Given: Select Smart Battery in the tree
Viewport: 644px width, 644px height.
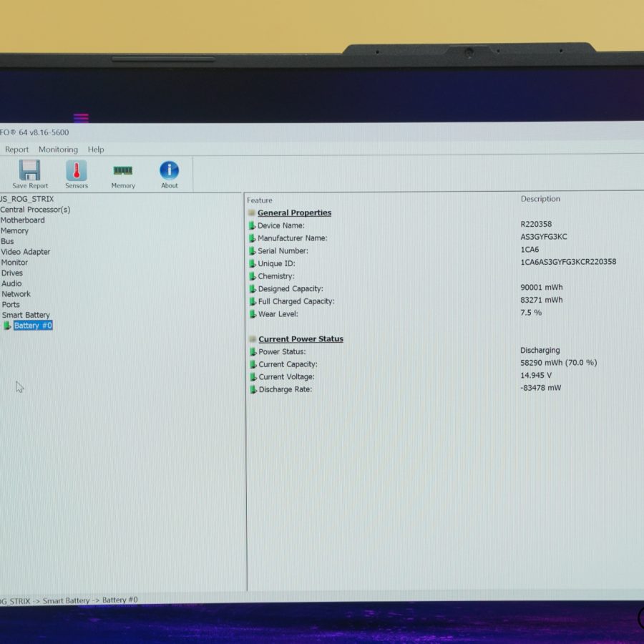Looking at the screenshot, I should point(26,315).
